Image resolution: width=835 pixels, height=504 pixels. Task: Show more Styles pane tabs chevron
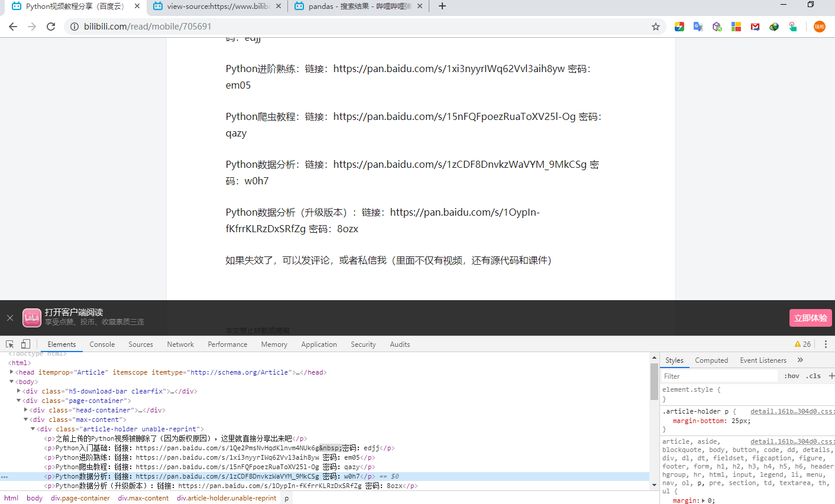(800, 360)
